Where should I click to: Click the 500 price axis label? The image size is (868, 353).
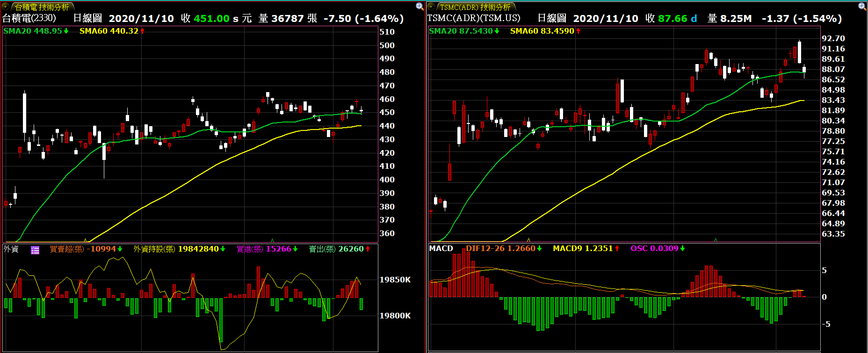[x=387, y=45]
